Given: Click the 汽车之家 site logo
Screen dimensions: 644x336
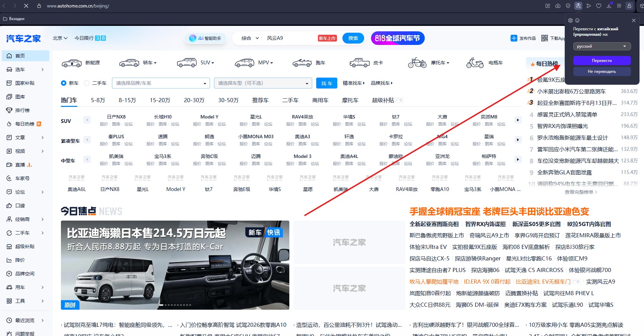Looking at the screenshot, I should click(23, 38).
